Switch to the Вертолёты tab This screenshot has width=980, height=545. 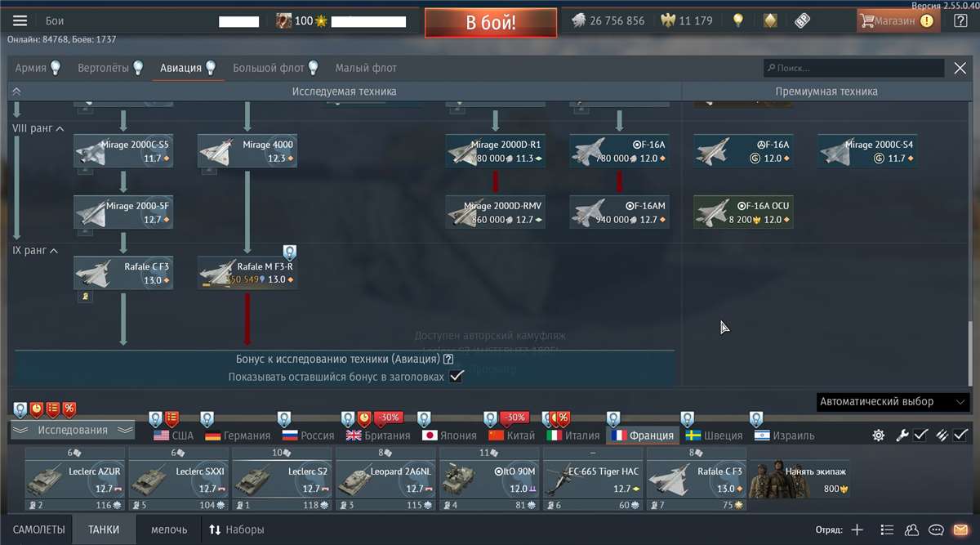[x=110, y=68]
